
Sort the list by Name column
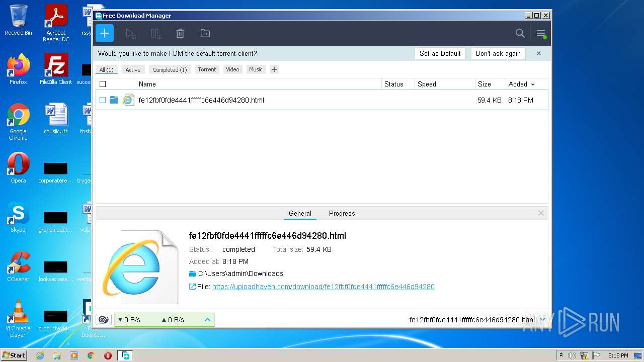(x=259, y=84)
